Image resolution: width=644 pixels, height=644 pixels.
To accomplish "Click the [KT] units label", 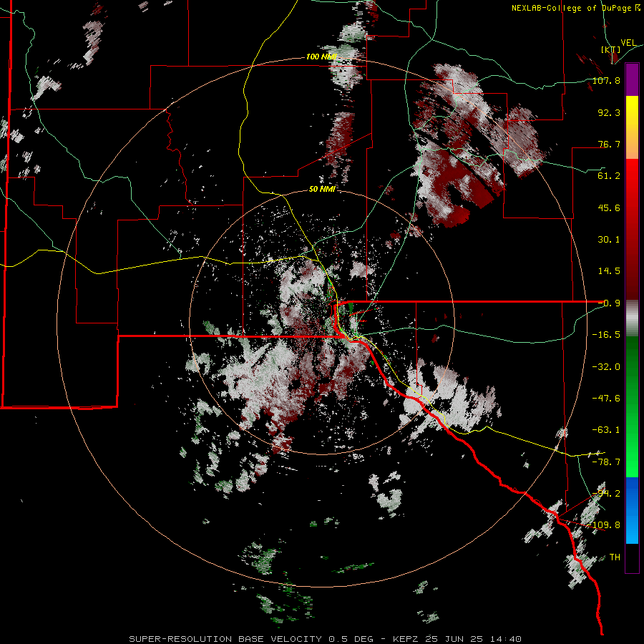I will point(611,49).
